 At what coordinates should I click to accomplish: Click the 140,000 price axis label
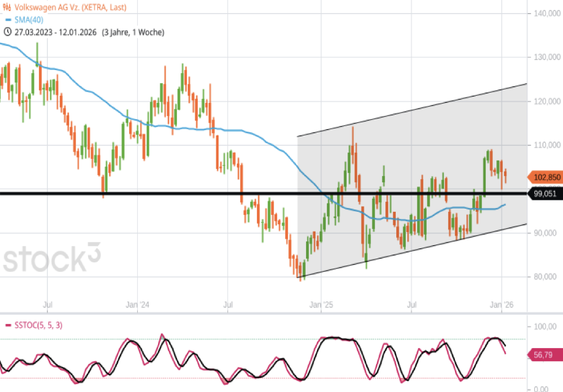tap(547, 13)
